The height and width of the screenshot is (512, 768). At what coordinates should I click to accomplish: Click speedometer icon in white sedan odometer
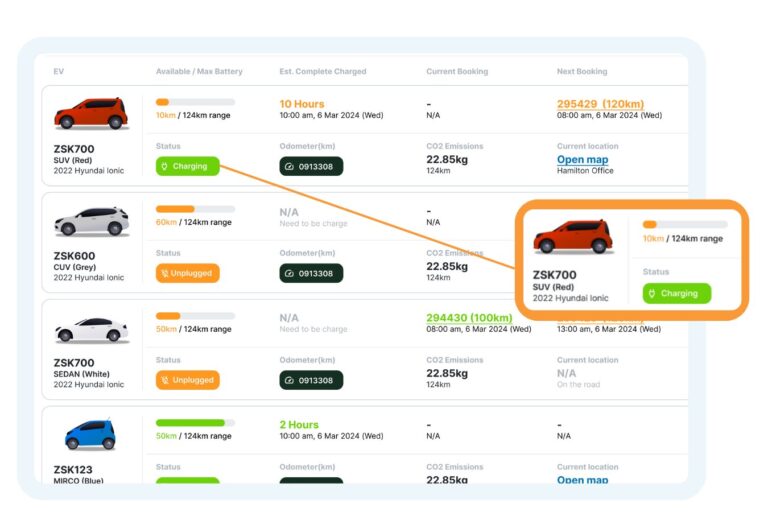coord(289,380)
